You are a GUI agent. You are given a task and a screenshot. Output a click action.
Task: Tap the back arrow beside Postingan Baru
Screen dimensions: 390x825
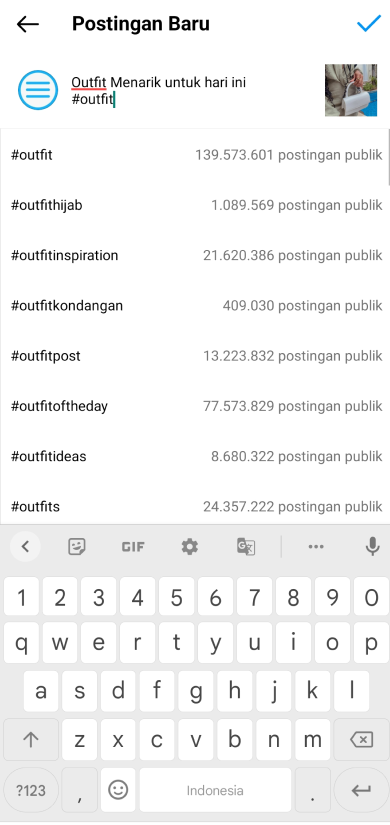coord(27,24)
